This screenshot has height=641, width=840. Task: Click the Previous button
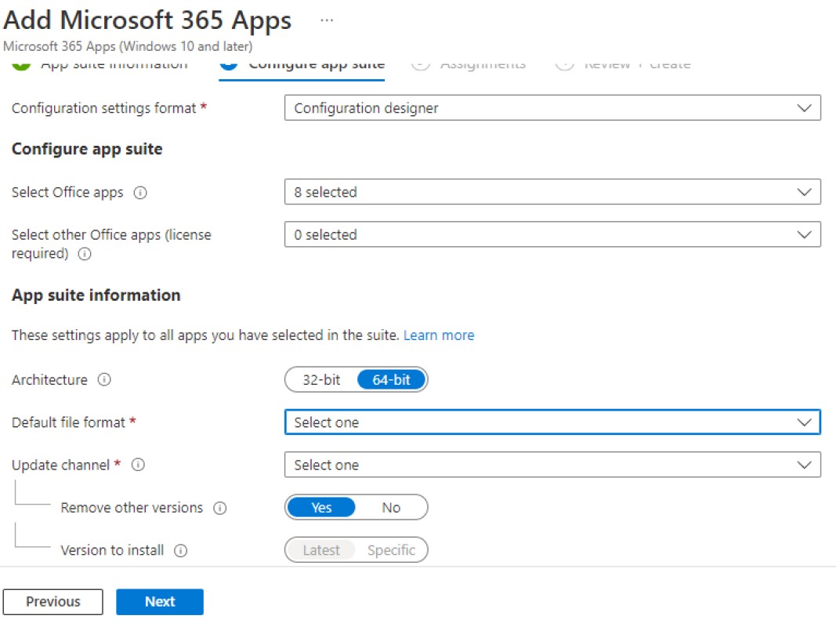[52, 602]
